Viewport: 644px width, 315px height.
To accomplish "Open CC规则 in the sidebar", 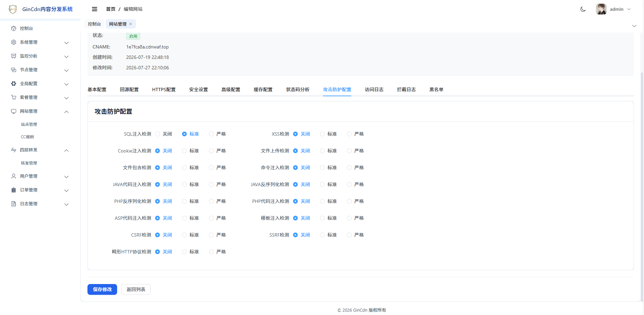I will (x=27, y=137).
